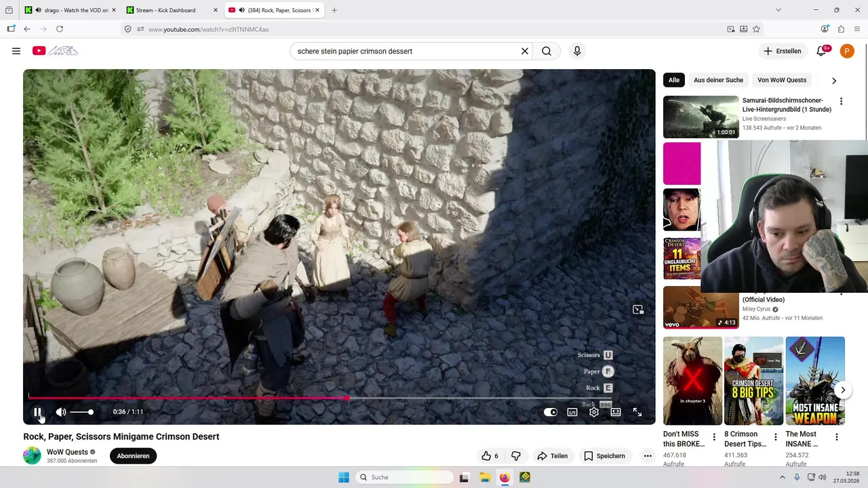
Task: Open the WoW Quests channel avatar
Action: tap(32, 455)
